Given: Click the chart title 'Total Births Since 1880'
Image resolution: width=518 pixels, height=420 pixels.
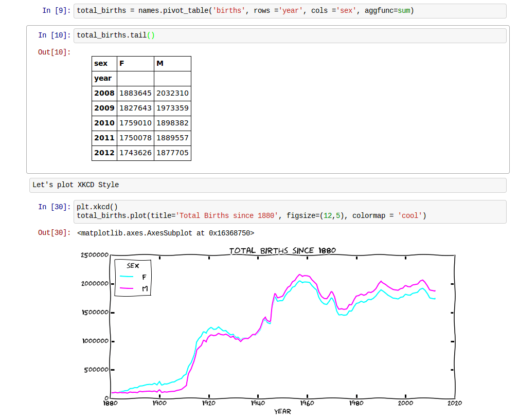Looking at the screenshot, I should pos(282,251).
